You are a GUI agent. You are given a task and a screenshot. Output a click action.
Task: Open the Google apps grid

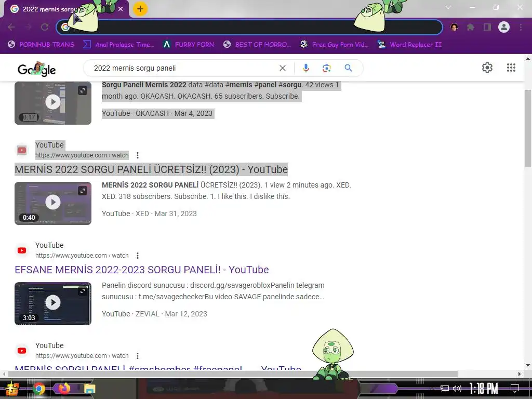[x=511, y=68]
